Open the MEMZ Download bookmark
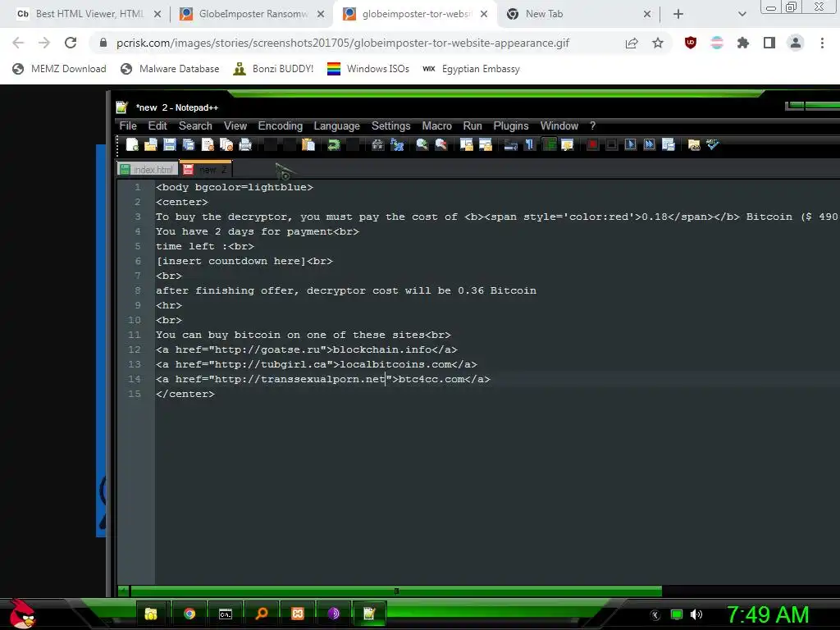 [59, 69]
